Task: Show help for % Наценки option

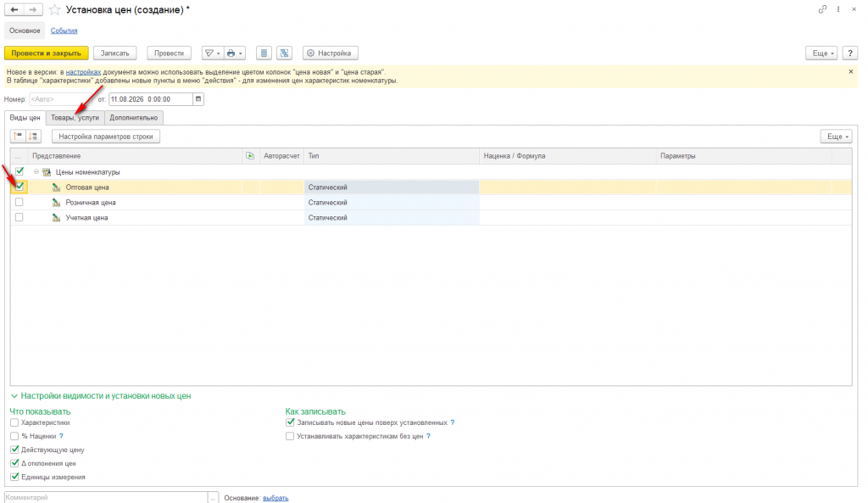Action: pyautogui.click(x=61, y=437)
